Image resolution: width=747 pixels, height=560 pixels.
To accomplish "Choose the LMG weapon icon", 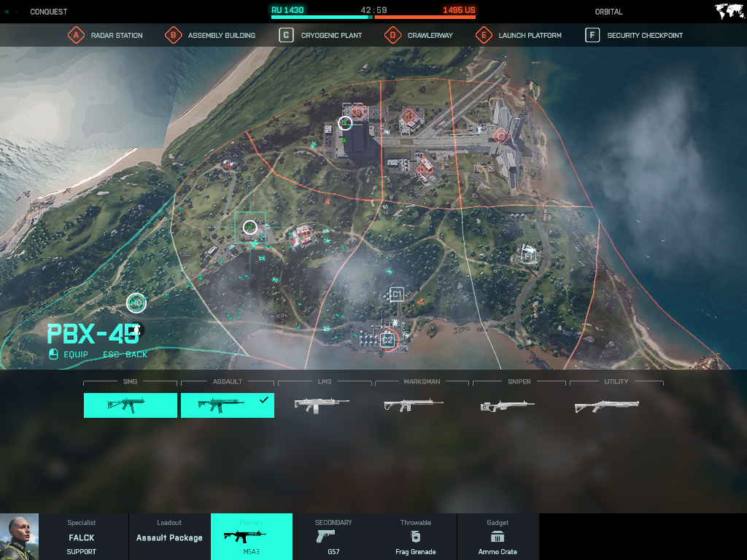I will 322,405.
